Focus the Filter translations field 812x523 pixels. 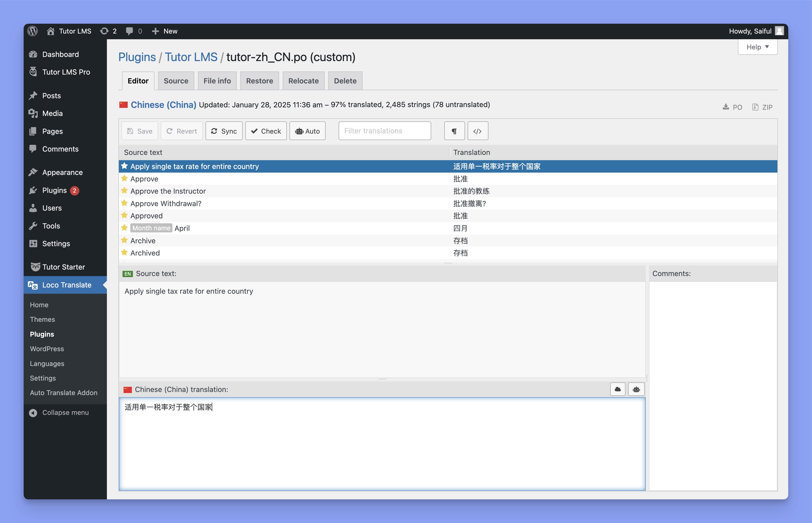pyautogui.click(x=385, y=131)
